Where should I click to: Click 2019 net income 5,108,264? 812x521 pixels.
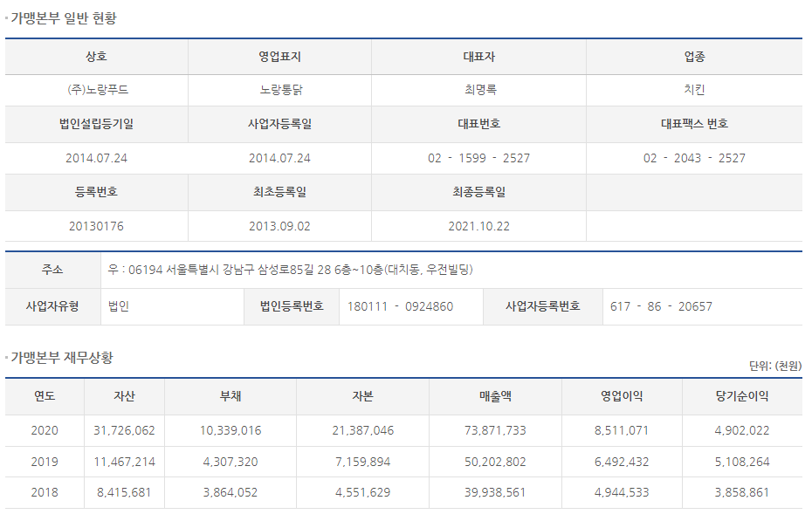tap(742, 462)
